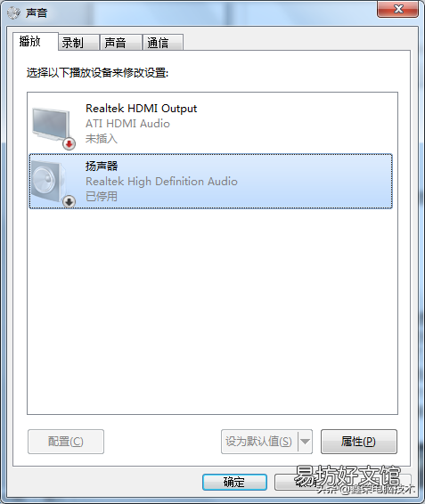425x504 pixels.
Task: Click the HDMI monitor device icon
Action: tap(52, 126)
